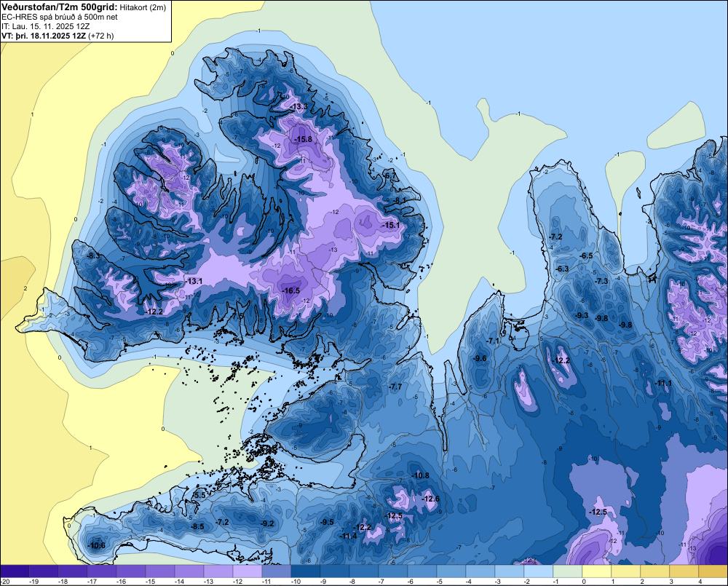The image size is (728, 586).
Task: Click the -15.1 temperature label
Action: pyautogui.click(x=391, y=225)
